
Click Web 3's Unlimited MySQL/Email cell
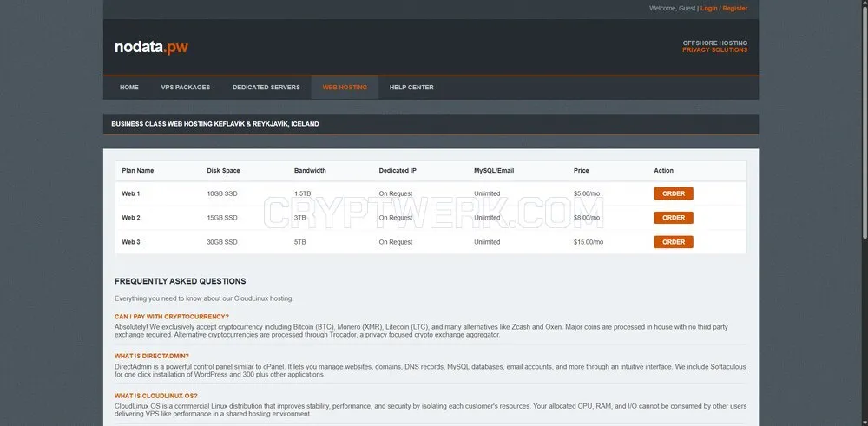[487, 242]
